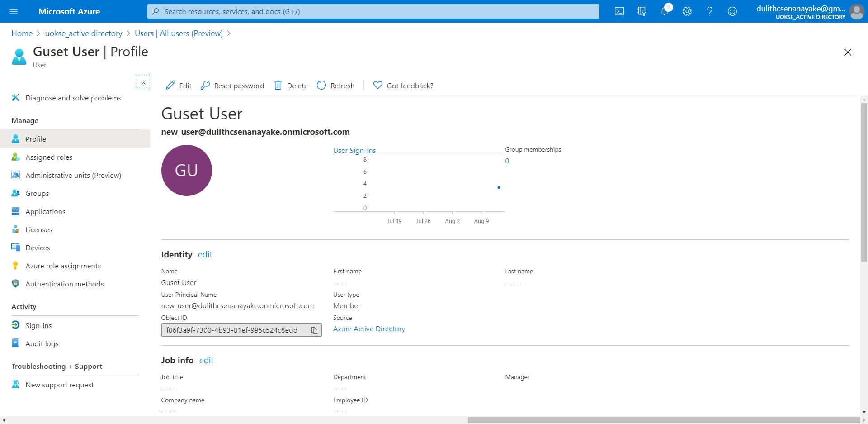868x424 pixels.
Task: Open the hamburger portal menu
Action: [14, 11]
